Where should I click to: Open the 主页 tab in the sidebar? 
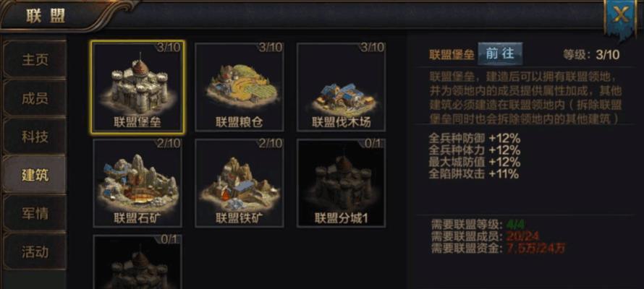tap(35, 59)
